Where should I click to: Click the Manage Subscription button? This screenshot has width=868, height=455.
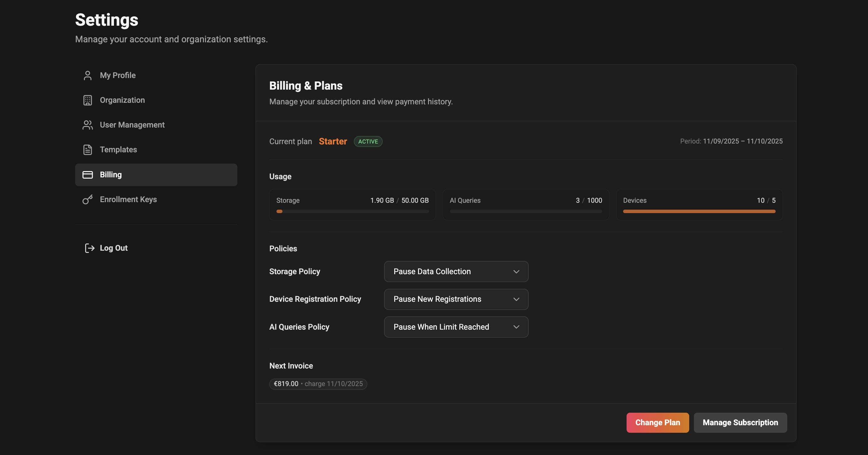740,423
